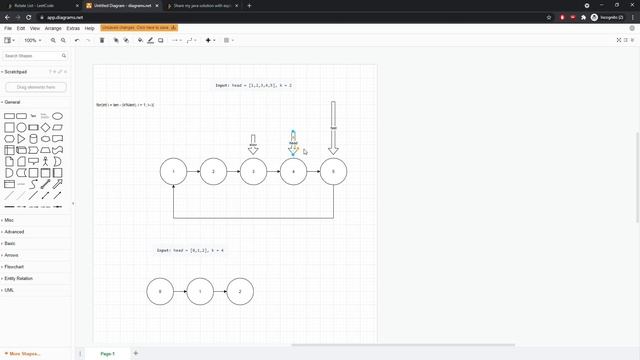Select the diamond shape in General
The height and width of the screenshot is (360, 640).
(45, 127)
